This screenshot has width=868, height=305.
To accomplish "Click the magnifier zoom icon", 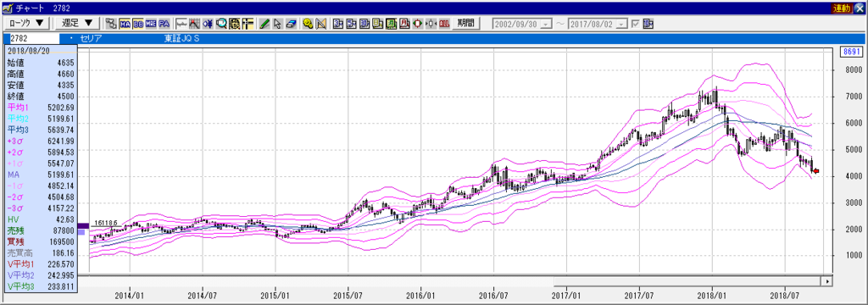I will coord(221,24).
